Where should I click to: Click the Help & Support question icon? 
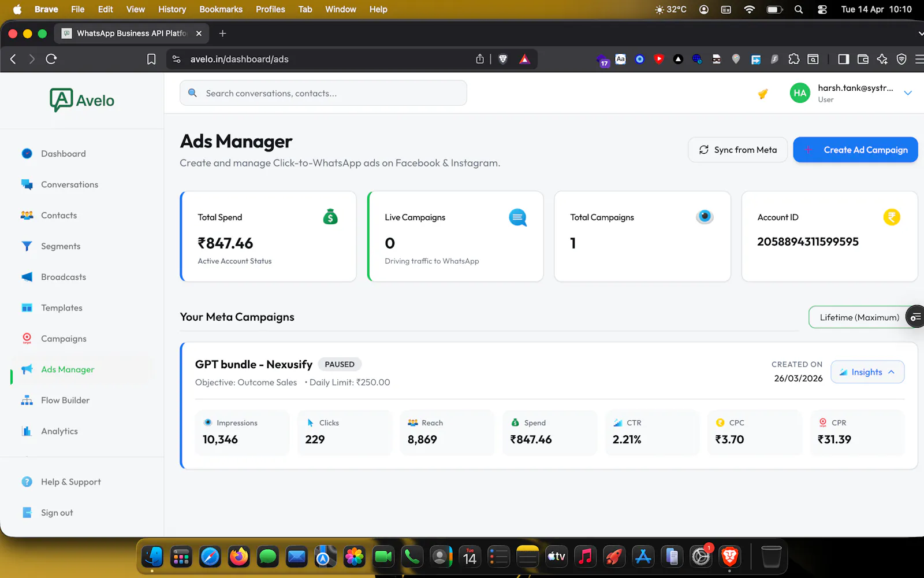27,481
